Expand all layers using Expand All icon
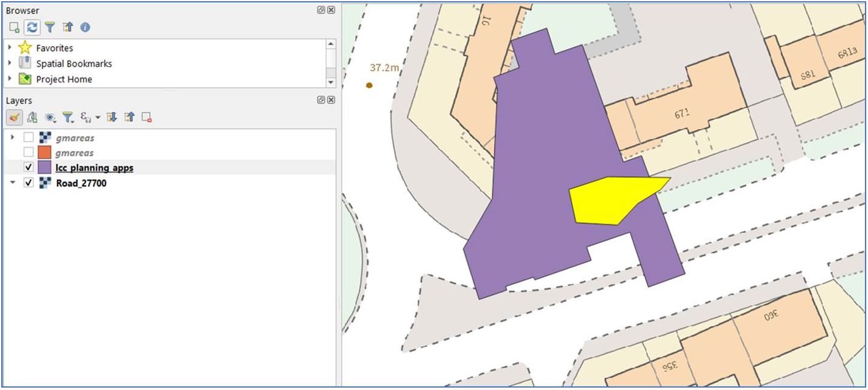 [112, 118]
